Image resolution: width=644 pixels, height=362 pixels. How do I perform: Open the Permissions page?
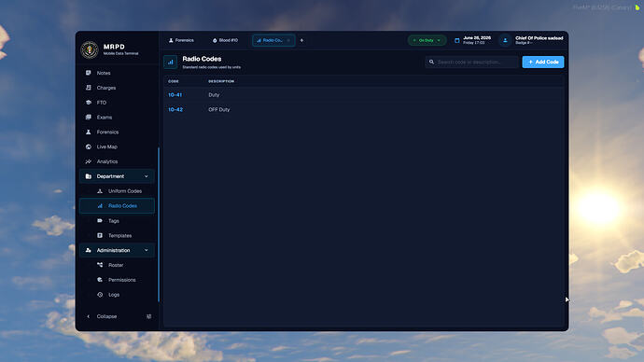click(x=117, y=280)
